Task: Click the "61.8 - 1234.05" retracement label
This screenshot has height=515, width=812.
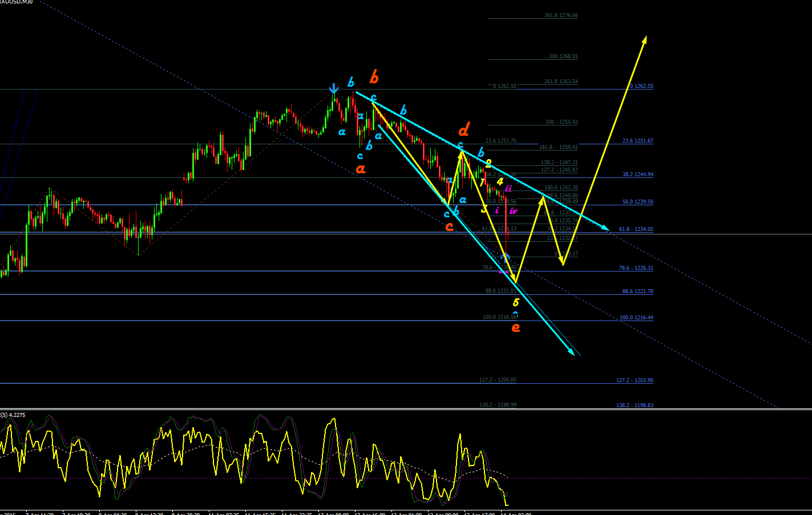Action: coord(636,229)
